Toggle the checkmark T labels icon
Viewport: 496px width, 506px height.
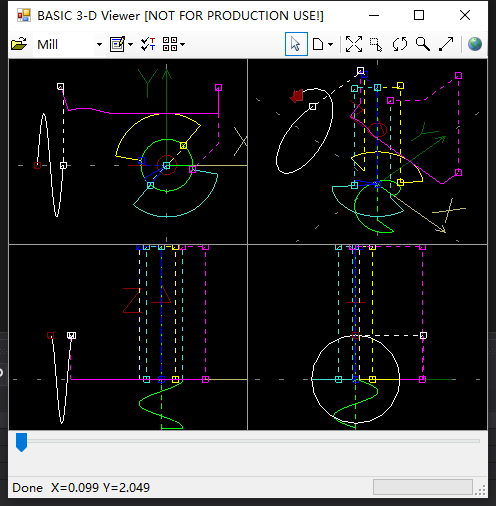(148, 44)
